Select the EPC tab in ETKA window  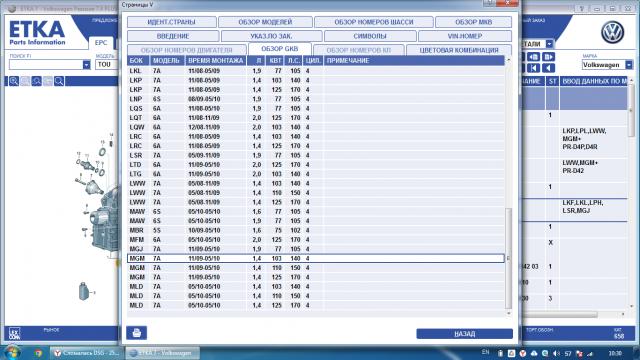pos(101,42)
